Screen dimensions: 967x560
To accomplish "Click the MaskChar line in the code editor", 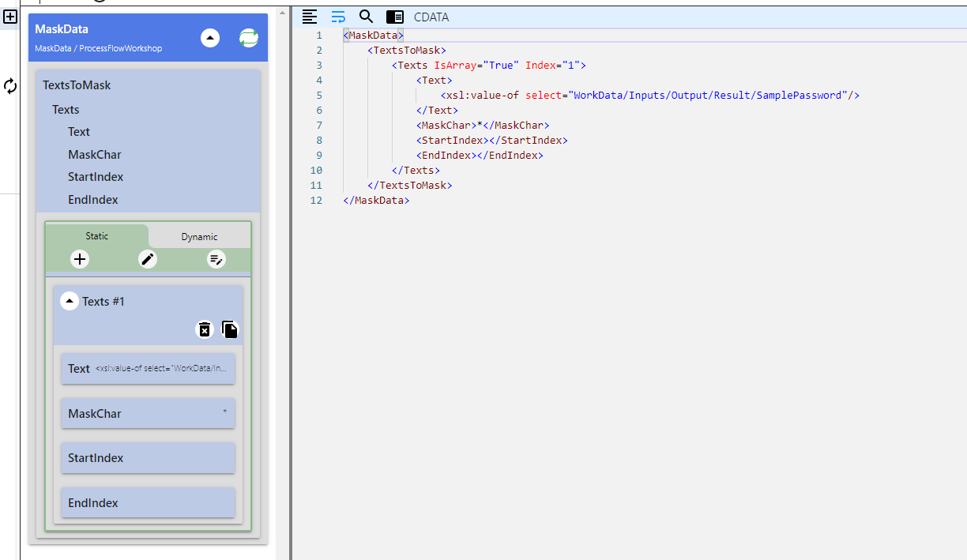I will [483, 126].
